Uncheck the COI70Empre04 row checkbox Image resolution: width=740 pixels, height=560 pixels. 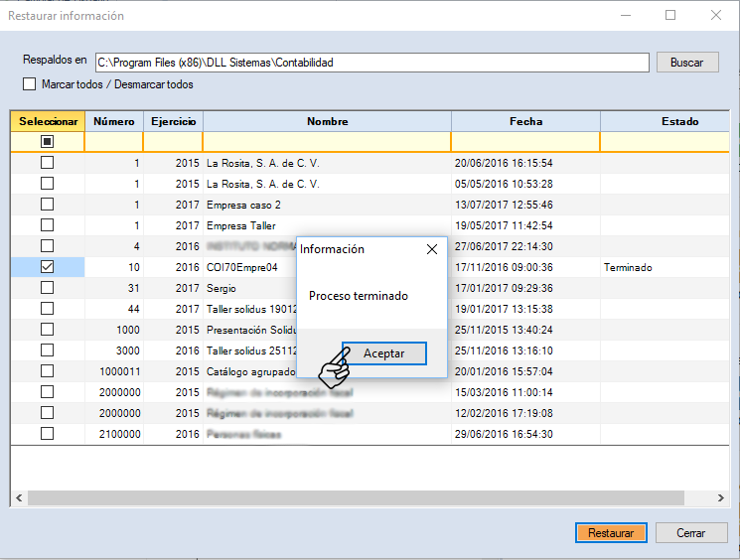[x=47, y=267]
